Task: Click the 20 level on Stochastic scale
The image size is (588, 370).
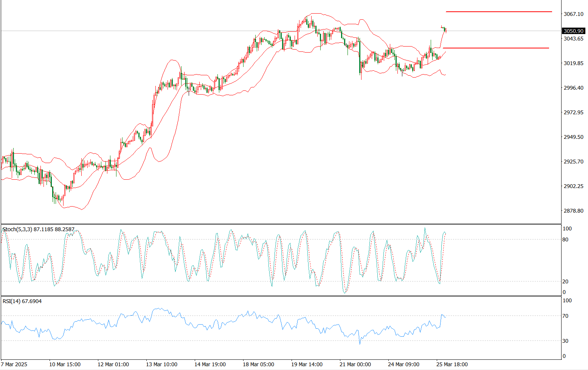Action: (x=565, y=281)
